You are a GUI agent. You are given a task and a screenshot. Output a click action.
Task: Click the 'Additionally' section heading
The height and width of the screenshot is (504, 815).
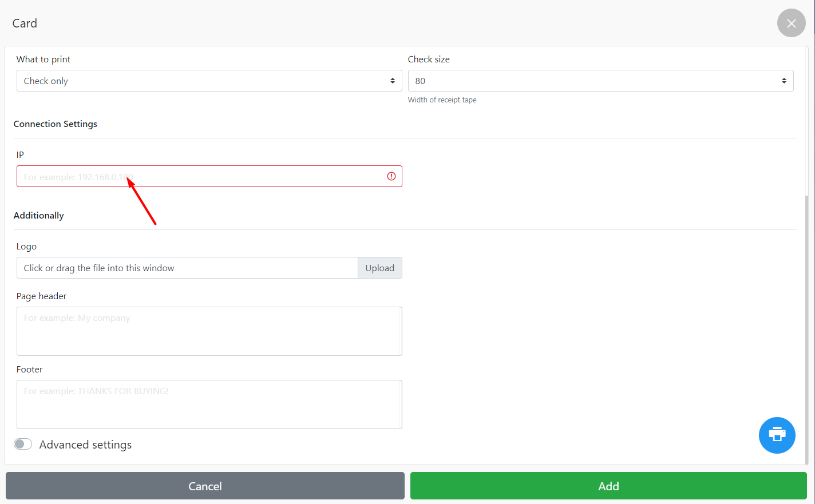39,215
